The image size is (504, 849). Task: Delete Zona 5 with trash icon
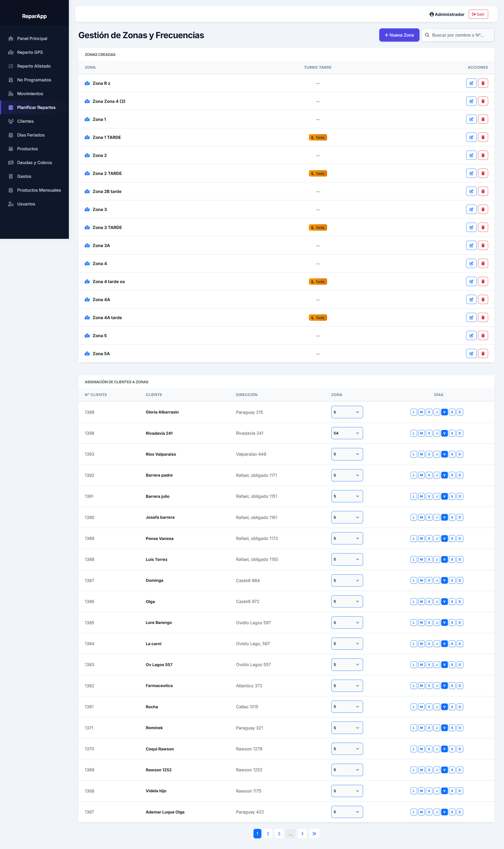483,336
